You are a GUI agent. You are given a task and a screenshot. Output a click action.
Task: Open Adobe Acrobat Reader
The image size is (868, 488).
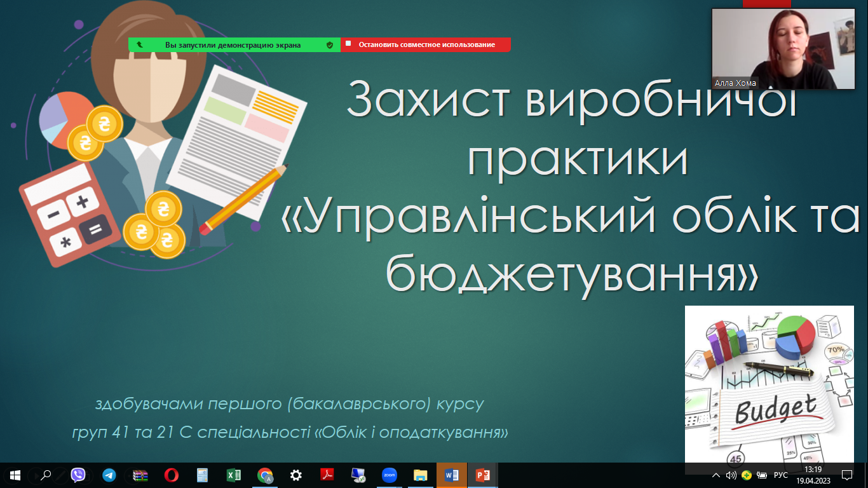(326, 475)
